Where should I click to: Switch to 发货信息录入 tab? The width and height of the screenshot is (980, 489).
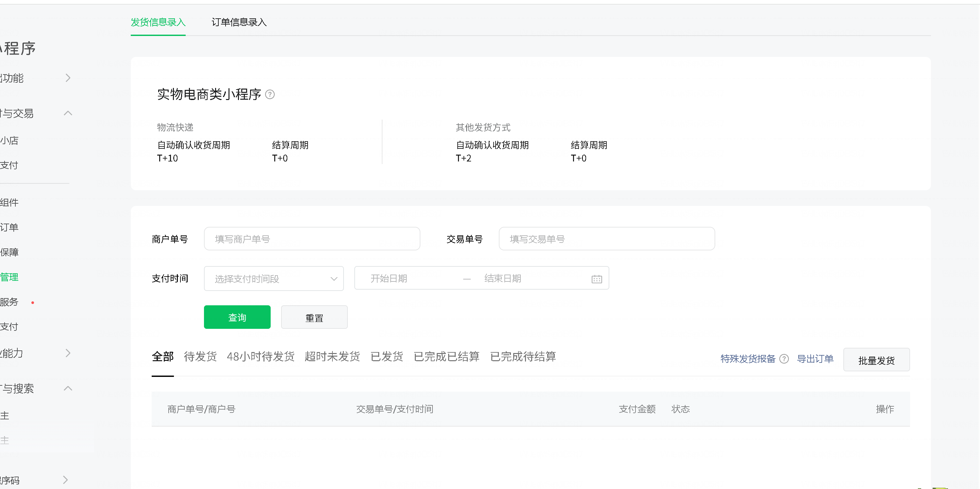(x=158, y=22)
